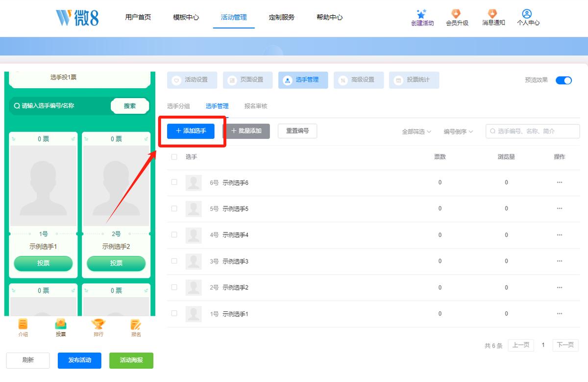Open more actions for 示例选手5

(x=560, y=208)
